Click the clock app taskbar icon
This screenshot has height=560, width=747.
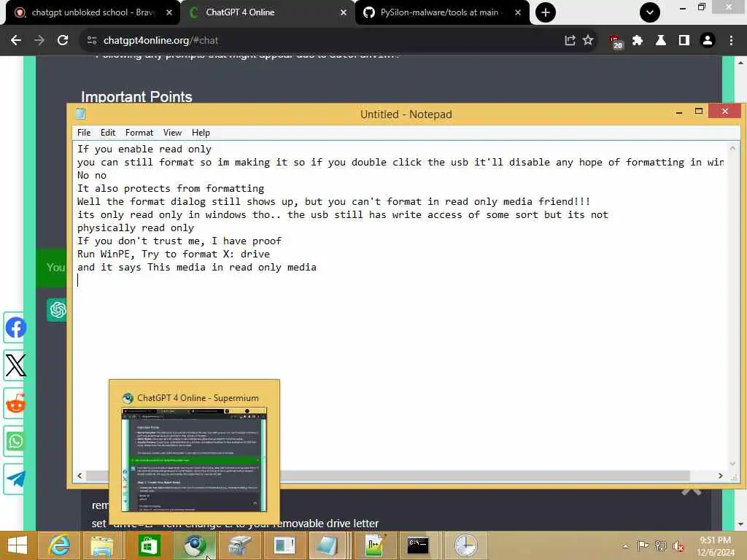(x=465, y=545)
